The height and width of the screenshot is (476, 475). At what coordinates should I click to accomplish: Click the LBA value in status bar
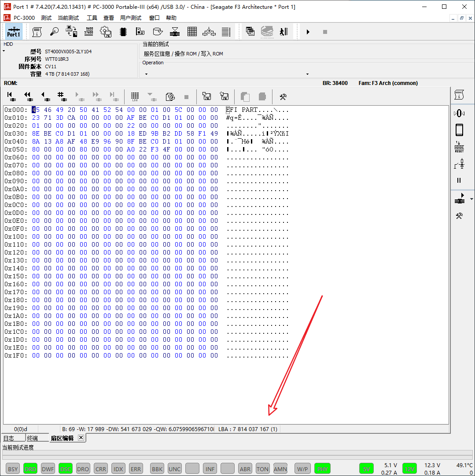(248, 429)
